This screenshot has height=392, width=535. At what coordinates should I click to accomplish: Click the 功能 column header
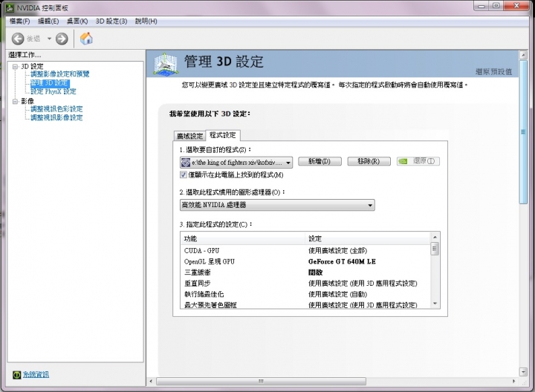pos(242,238)
